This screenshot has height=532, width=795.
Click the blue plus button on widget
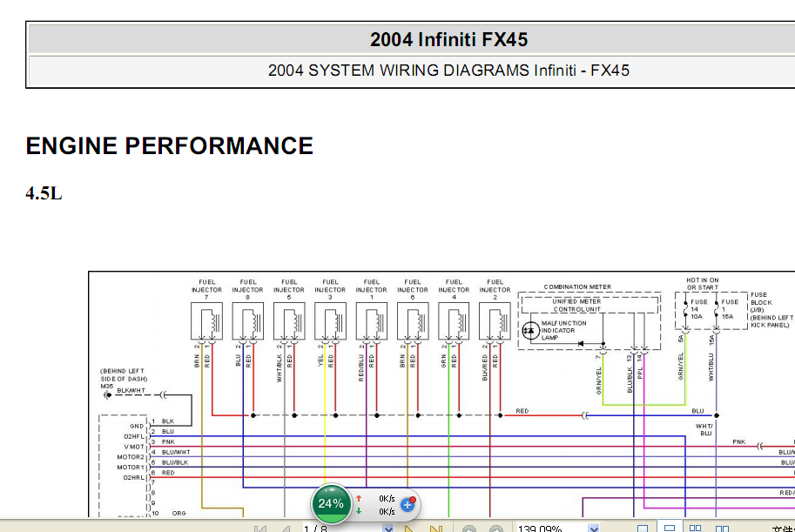click(408, 504)
